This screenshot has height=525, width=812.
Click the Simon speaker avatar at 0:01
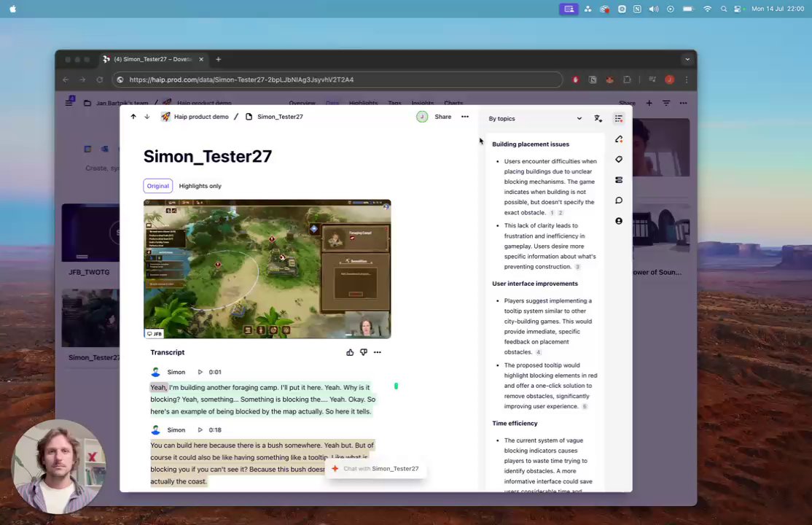(x=156, y=372)
